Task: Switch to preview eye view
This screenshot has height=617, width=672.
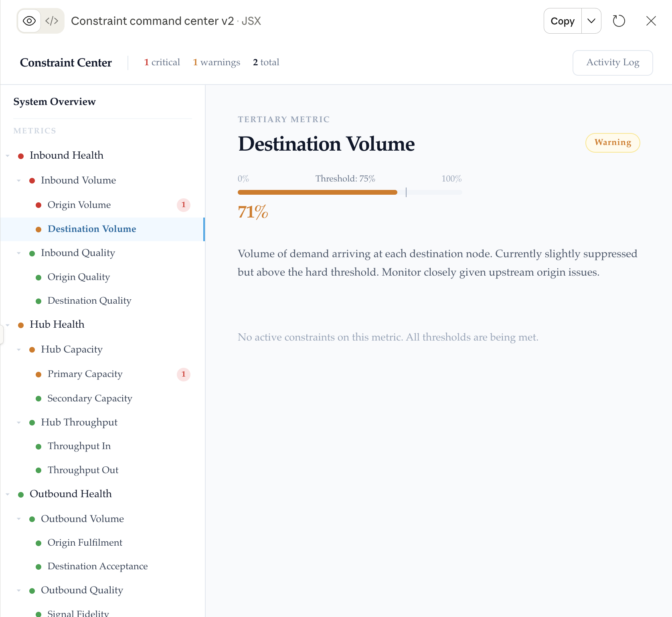Action: 29,21
